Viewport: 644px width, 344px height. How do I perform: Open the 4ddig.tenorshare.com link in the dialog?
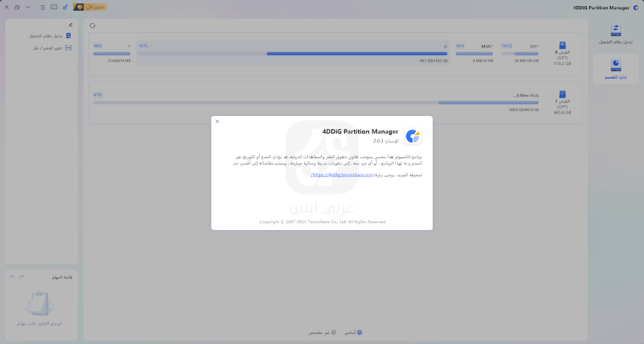click(342, 175)
